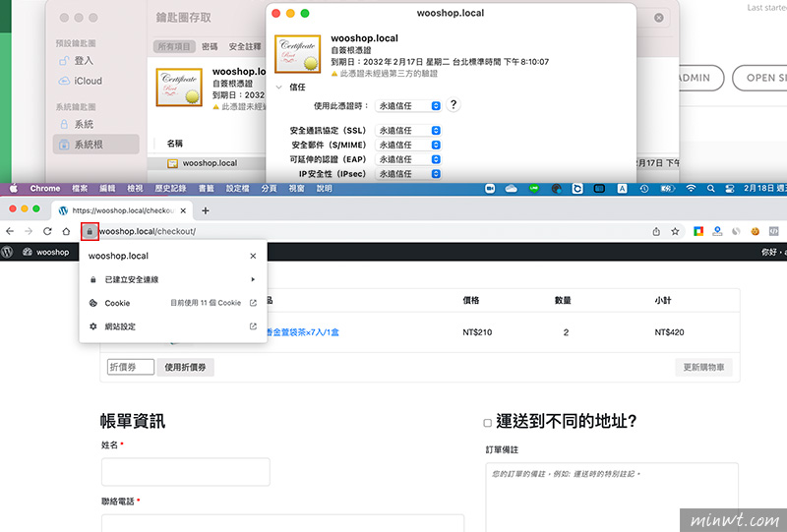The width and height of the screenshot is (787, 532).
Task: Switch to the 密碼 tab in Keychain Access
Action: (210, 46)
